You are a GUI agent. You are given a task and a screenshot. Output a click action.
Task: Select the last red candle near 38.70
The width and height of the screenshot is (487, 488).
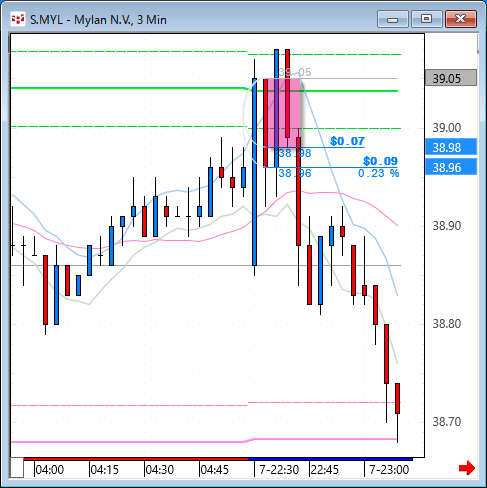pos(397,399)
